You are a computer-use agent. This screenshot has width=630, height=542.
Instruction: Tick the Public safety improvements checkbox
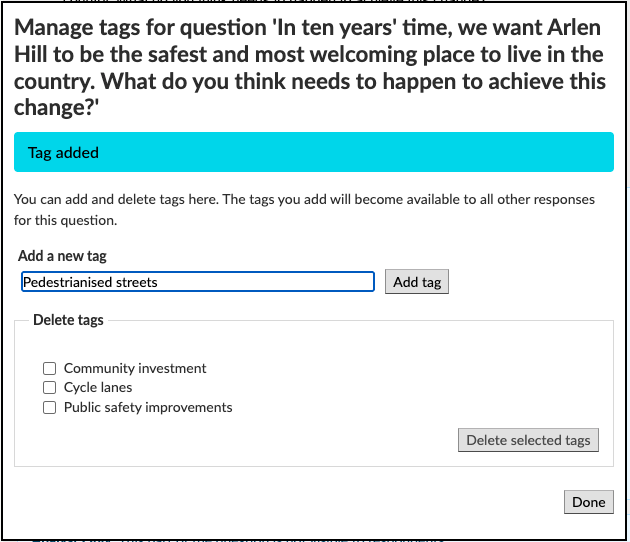(49, 407)
